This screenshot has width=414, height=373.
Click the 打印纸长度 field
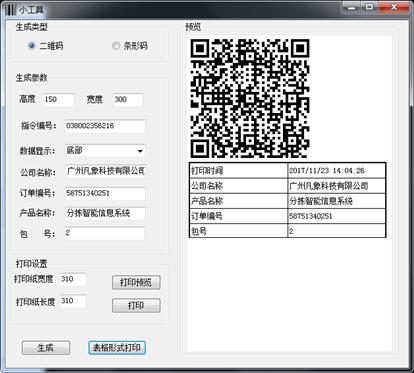click(73, 301)
